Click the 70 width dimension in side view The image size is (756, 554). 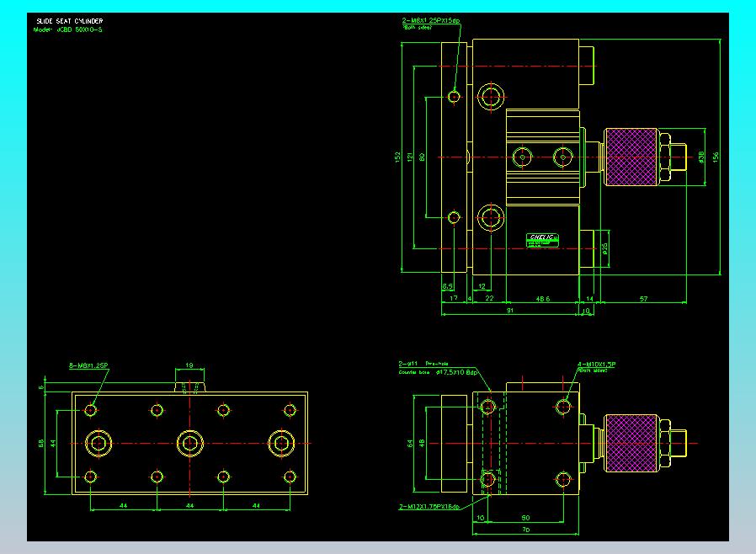click(525, 530)
